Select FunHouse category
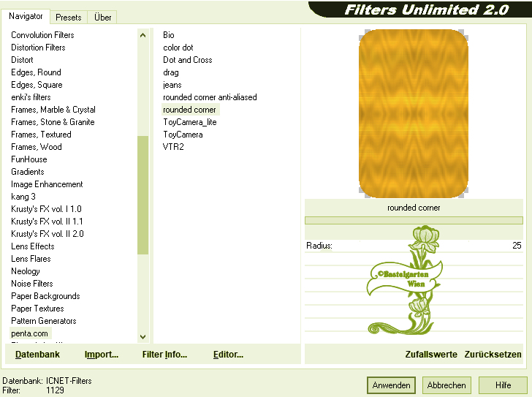Viewport: 532px width, 397px height. coord(28,159)
